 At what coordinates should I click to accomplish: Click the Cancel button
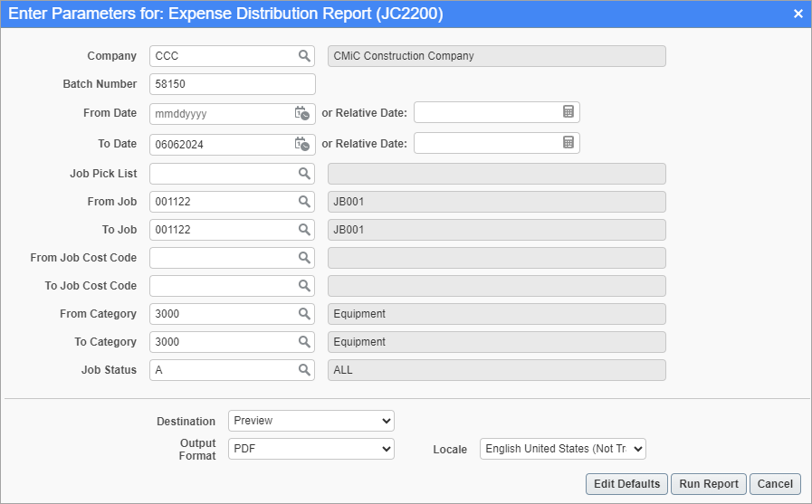tap(775, 484)
